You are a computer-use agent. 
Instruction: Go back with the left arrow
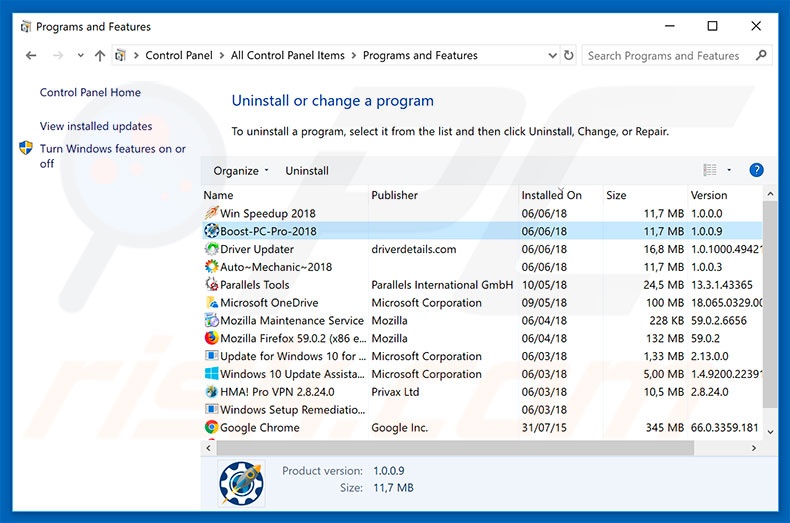click(31, 55)
